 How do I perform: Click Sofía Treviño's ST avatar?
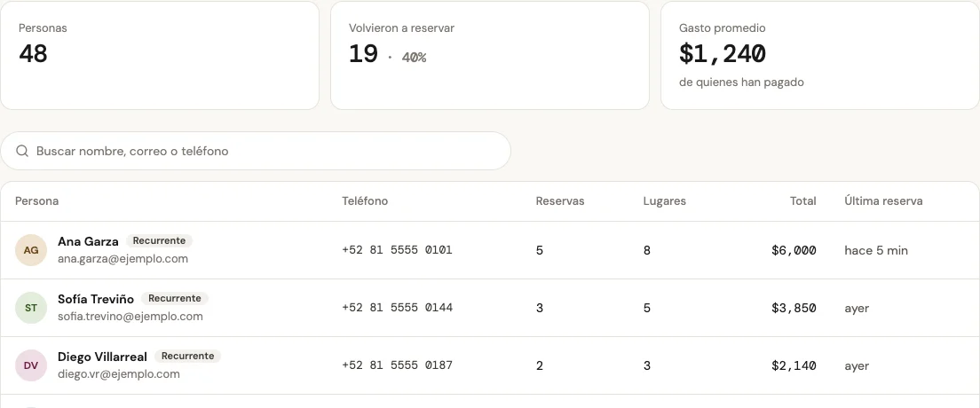tap(31, 308)
